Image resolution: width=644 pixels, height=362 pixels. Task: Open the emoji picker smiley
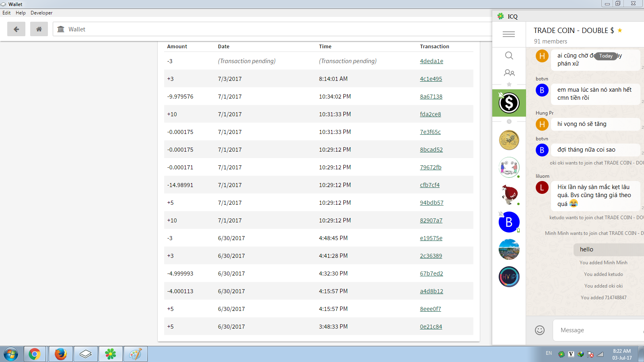[539, 330]
